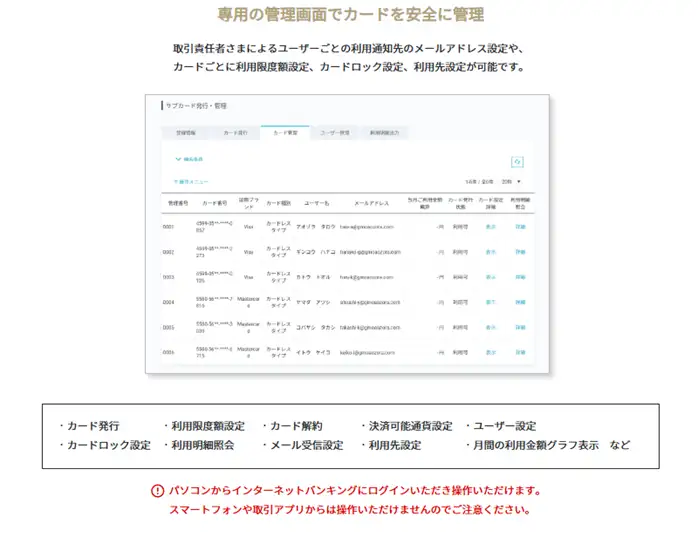Image resolution: width=698 pixels, height=537 pixels.
Task: Click the red exclamation warning icon
Action: [157, 491]
